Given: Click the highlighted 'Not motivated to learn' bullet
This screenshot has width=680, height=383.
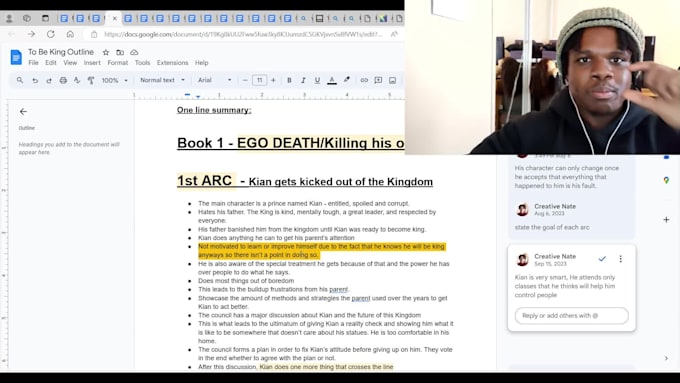Looking at the screenshot, I should pos(321,251).
